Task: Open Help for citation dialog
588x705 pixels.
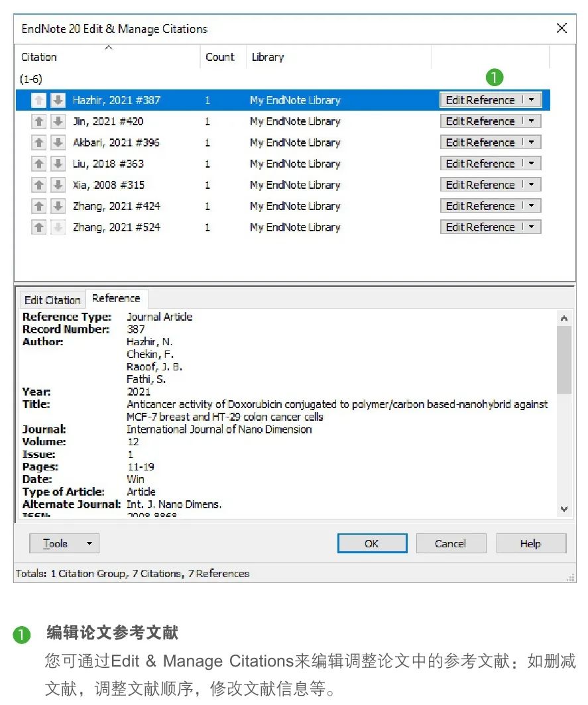Action: (531, 543)
